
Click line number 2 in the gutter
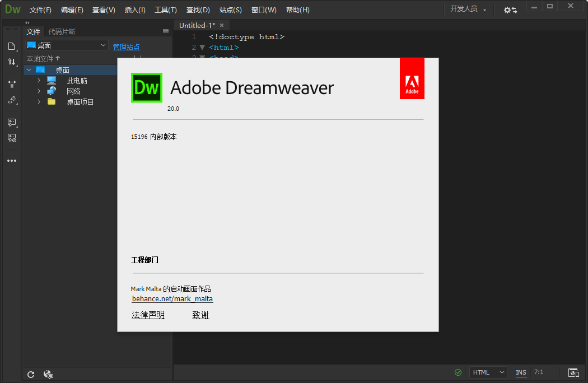click(194, 47)
